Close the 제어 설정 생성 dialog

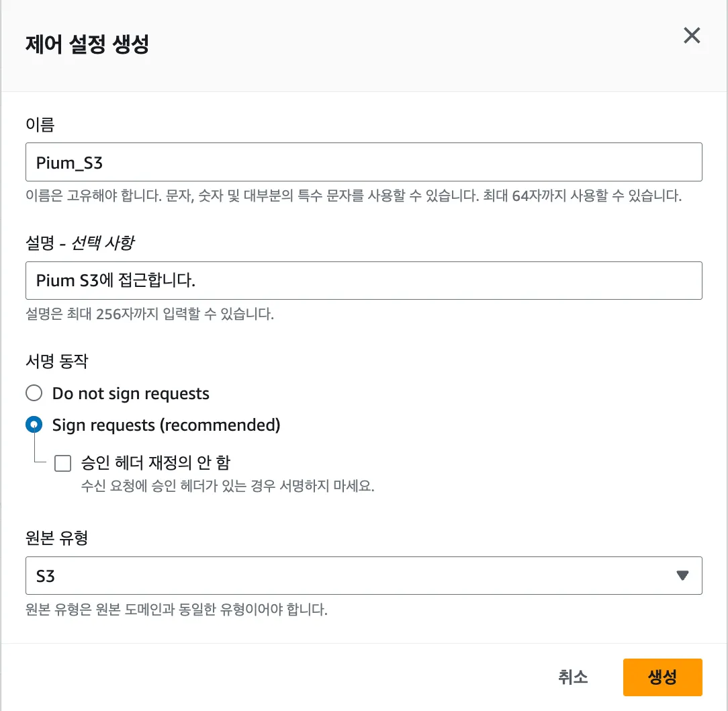[692, 36]
